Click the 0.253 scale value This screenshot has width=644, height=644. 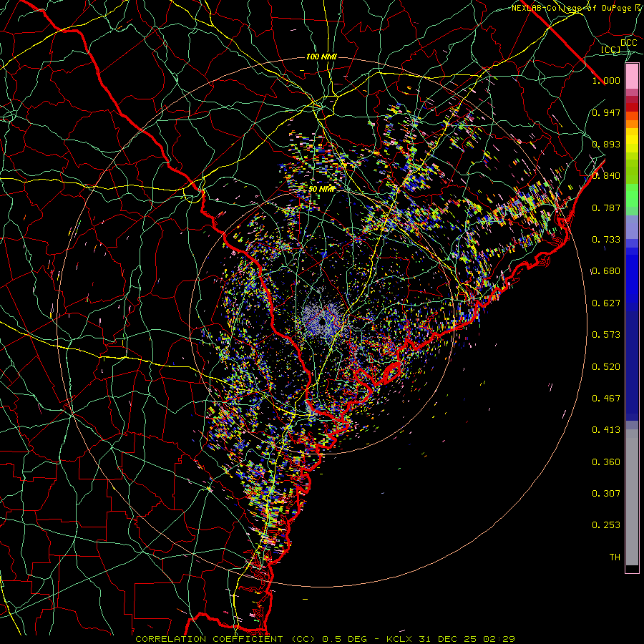[x=606, y=525]
